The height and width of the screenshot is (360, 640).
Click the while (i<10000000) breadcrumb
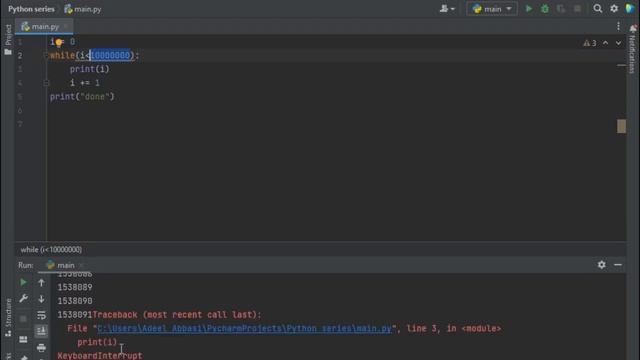coord(51,249)
